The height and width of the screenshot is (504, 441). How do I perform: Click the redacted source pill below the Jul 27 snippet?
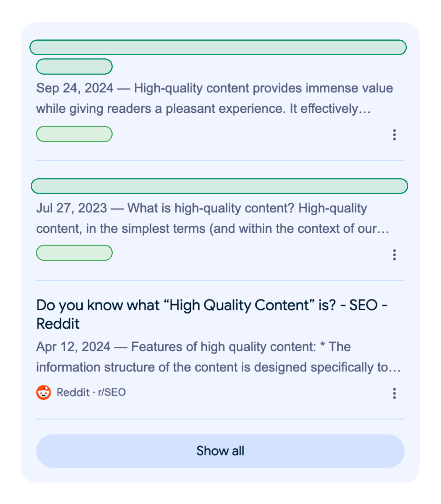(74, 253)
